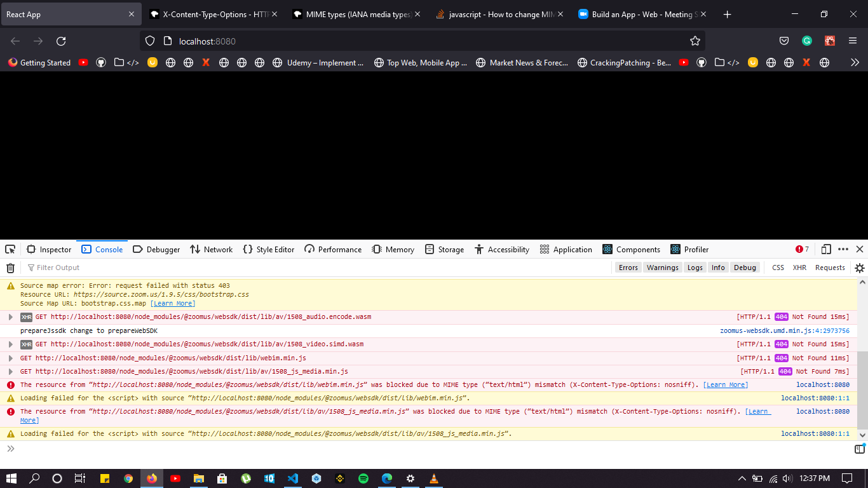Open Learn More link in source map warning

[173, 303]
